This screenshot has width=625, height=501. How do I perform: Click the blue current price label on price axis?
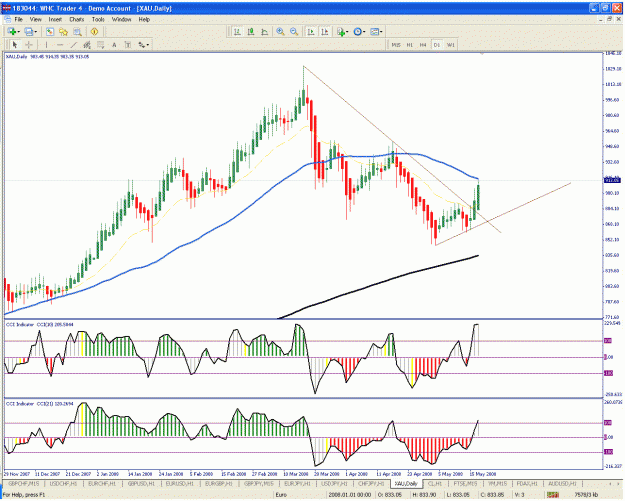coord(612,180)
